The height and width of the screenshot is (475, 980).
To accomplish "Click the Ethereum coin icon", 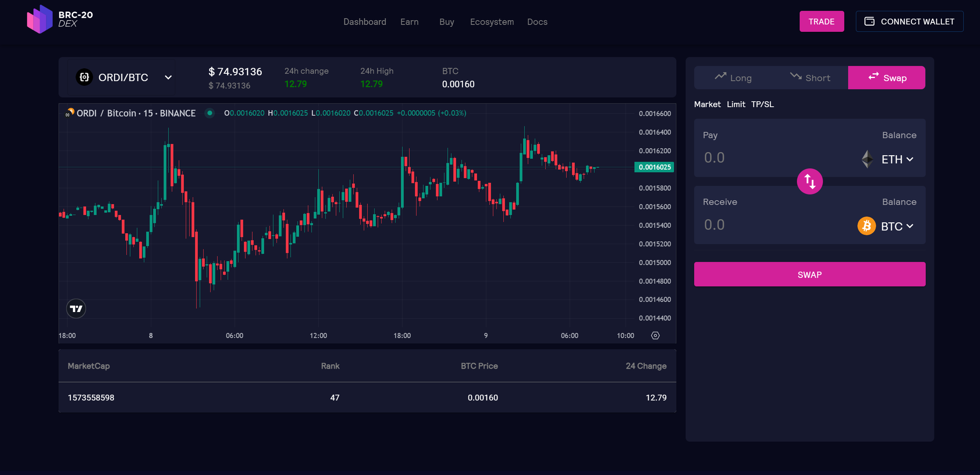I will [867, 159].
